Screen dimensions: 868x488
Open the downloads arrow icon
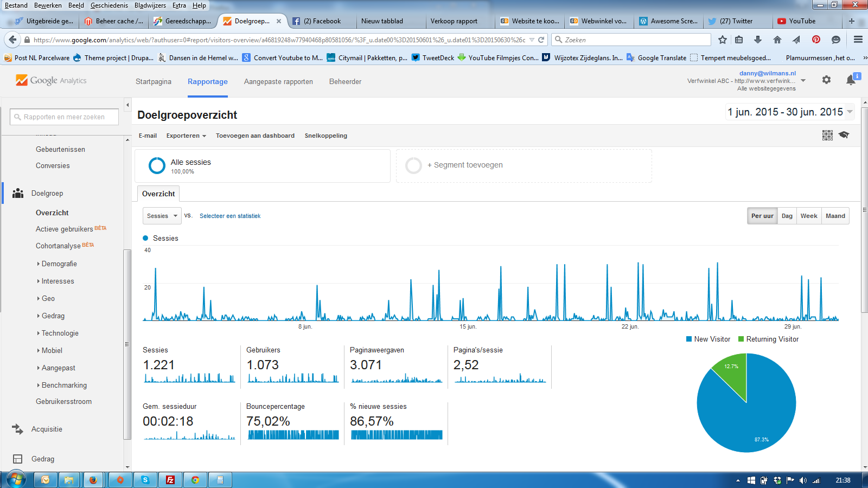click(x=758, y=40)
